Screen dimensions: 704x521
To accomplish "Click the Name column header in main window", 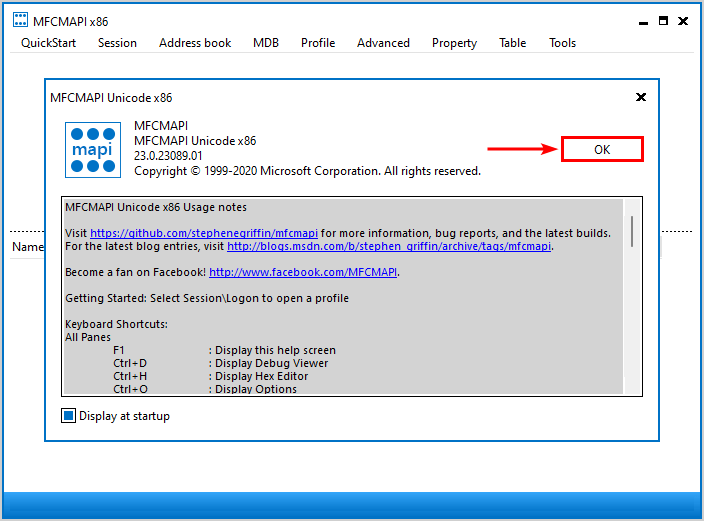I will (x=27, y=247).
